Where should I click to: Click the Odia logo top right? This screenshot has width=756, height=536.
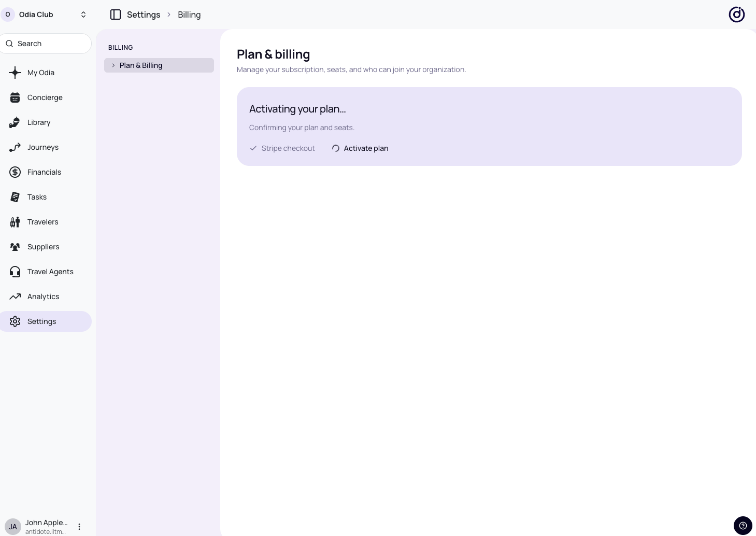click(x=736, y=15)
